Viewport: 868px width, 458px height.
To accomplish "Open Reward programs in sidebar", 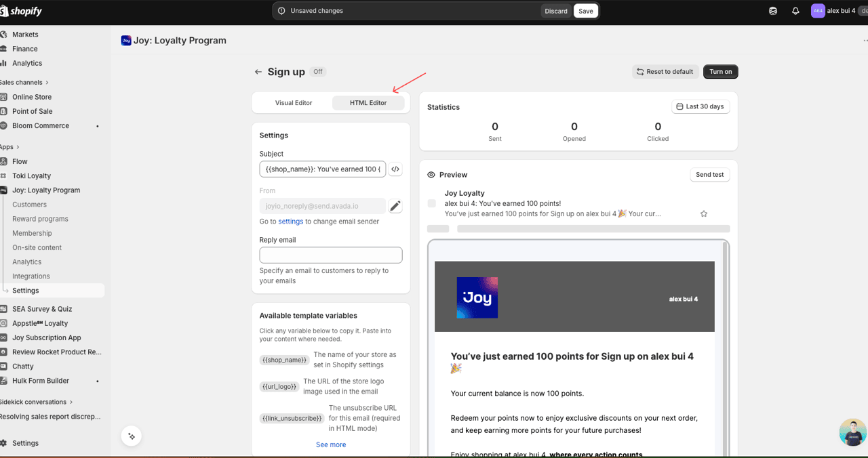I will tap(40, 219).
